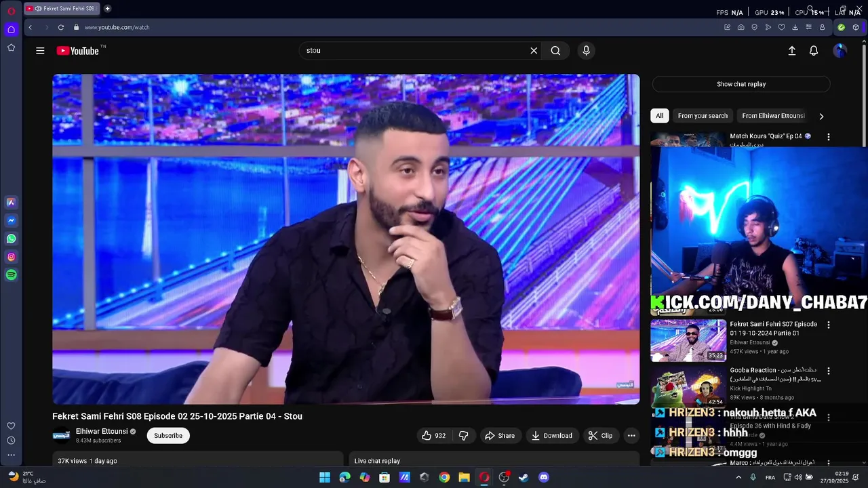Image resolution: width=868 pixels, height=488 pixels.
Task: Open WhatsApp in the Opera sidebar
Action: (11, 239)
